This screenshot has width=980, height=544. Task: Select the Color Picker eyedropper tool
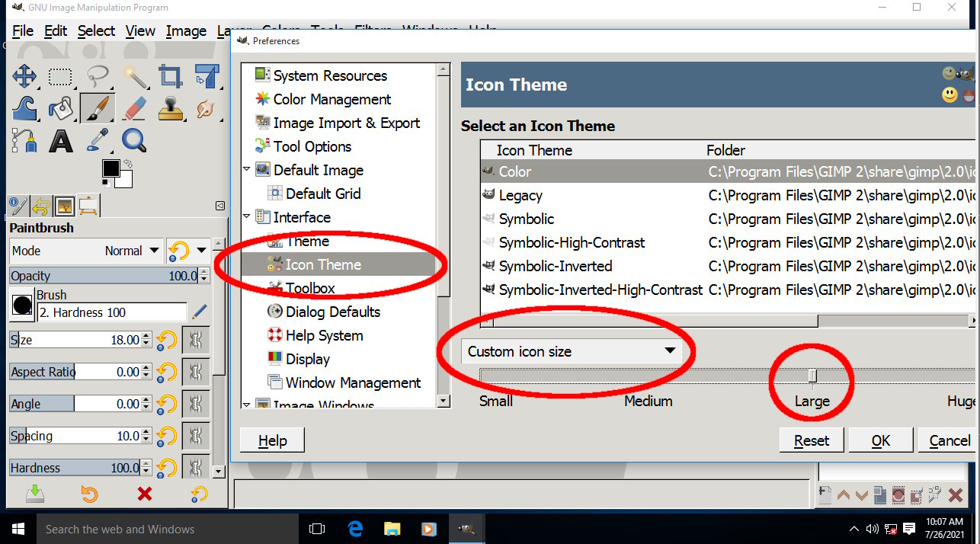pyautogui.click(x=98, y=140)
